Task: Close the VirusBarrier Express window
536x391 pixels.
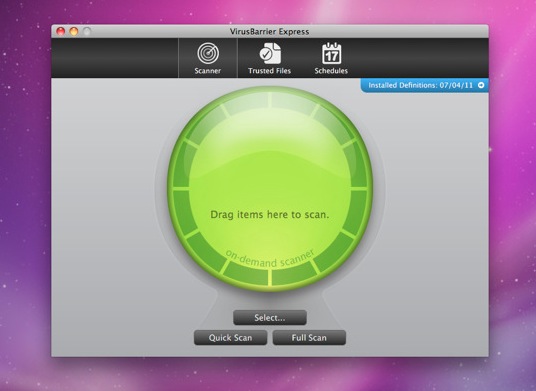Action: (x=61, y=31)
